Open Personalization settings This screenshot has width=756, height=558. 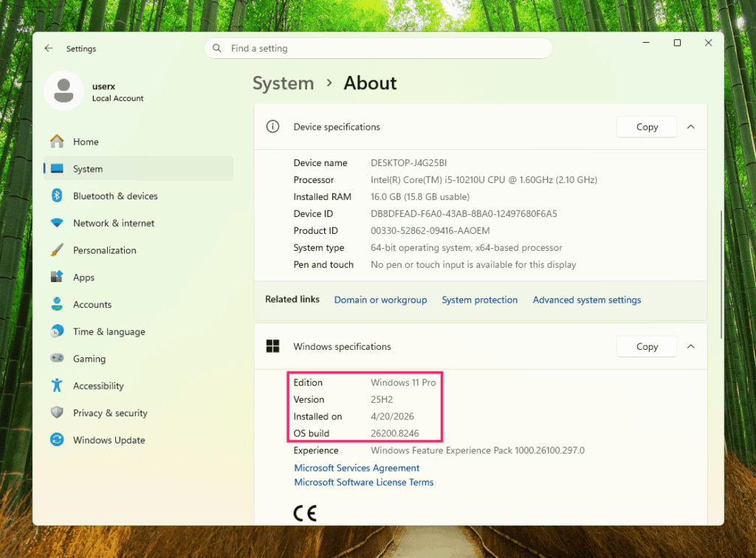[138, 249]
